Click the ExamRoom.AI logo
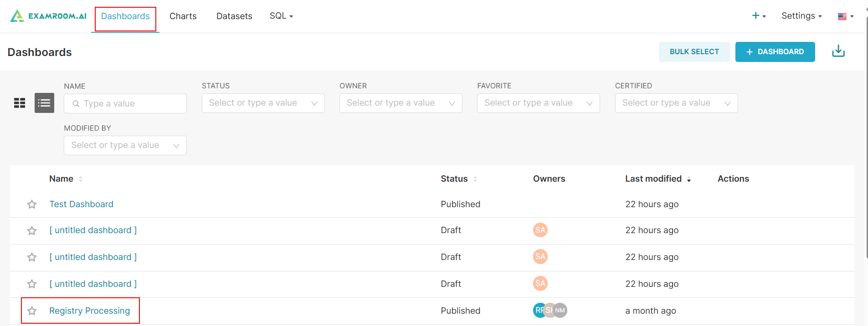The height and width of the screenshot is (326, 868). point(48,16)
